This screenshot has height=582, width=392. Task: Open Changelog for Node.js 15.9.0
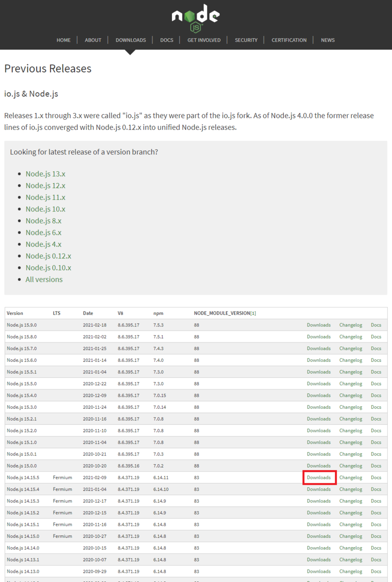tap(351, 325)
